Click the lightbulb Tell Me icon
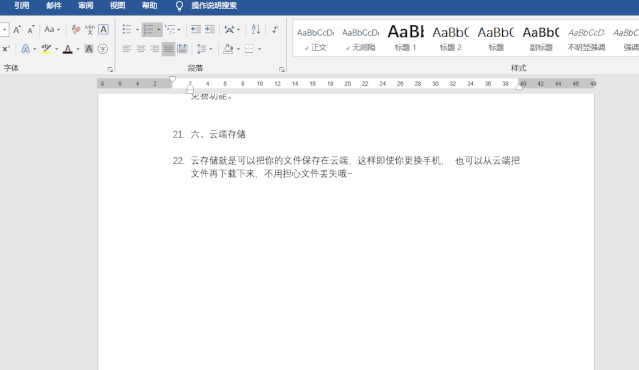Screen dimensions: 639x370 click(179, 6)
